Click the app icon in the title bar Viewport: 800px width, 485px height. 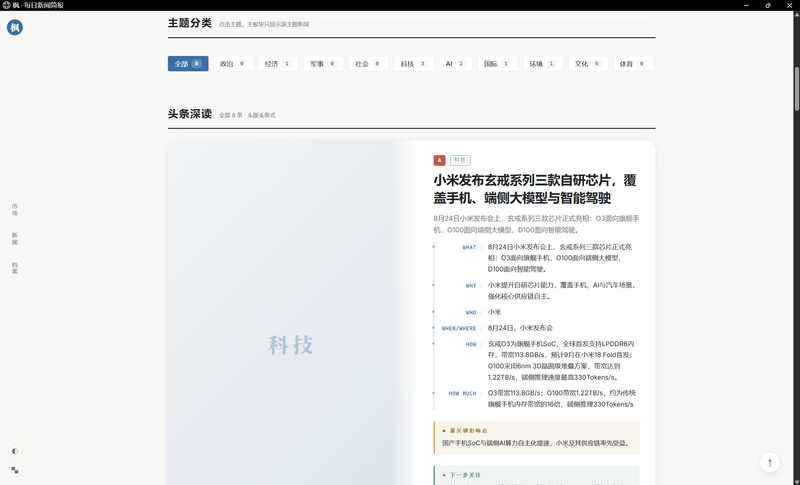tap(6, 5)
